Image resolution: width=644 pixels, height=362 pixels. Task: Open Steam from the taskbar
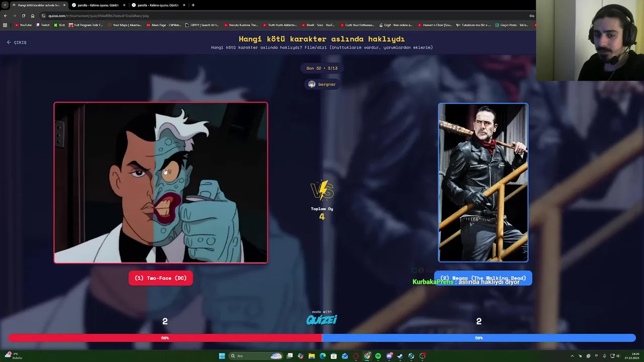[x=400, y=356]
